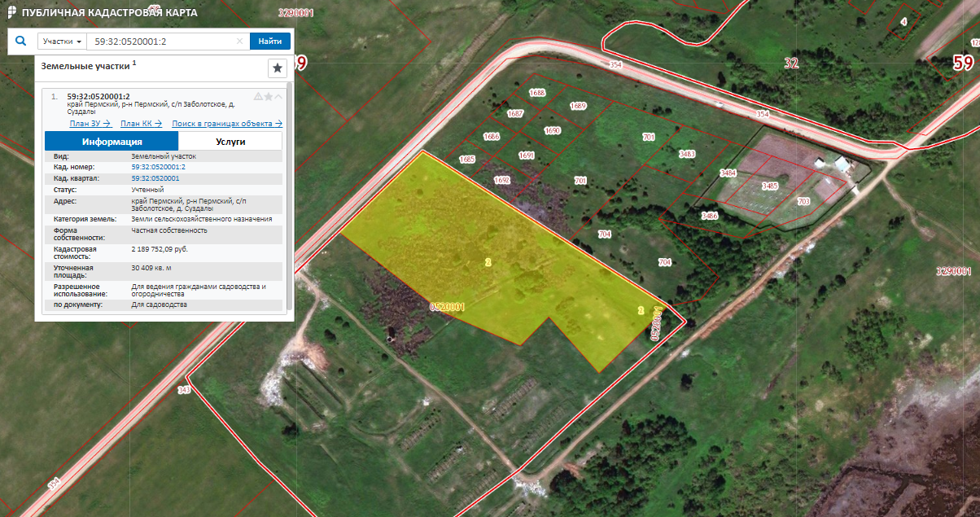Open cadastral quarter link 59:32:0520001
Viewport: 980px width, 517px height.
click(x=155, y=177)
